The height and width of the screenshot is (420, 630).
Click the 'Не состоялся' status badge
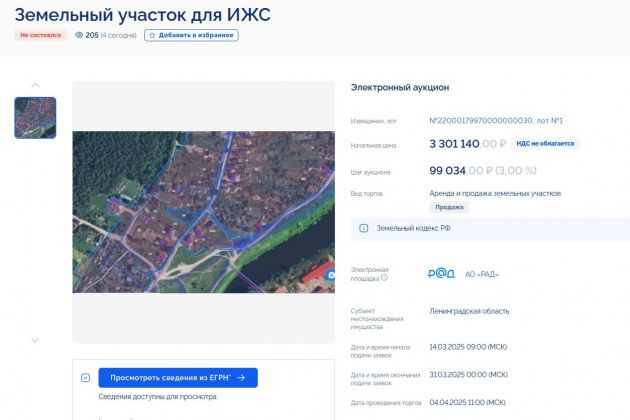coord(41,35)
